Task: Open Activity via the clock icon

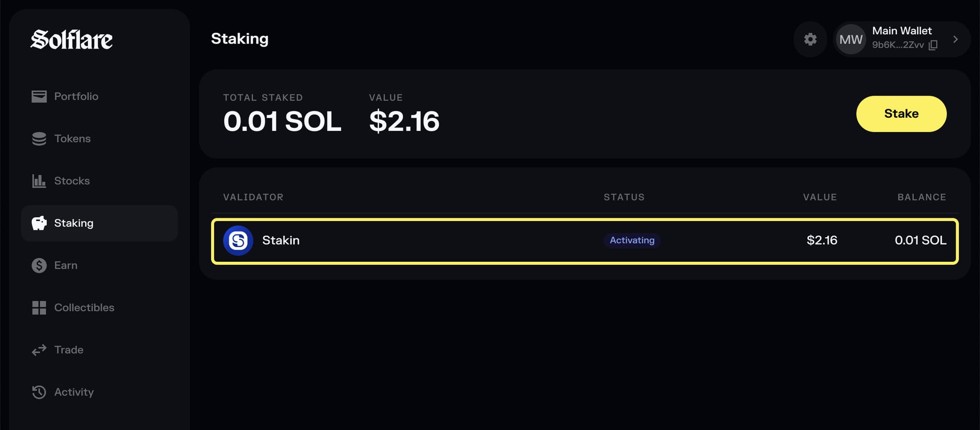Action: click(39, 392)
